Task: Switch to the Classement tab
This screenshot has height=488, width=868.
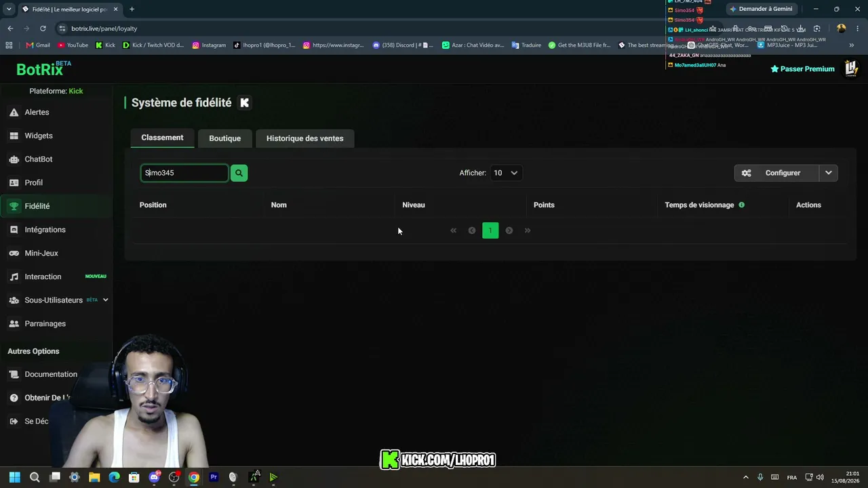Action: pos(162,138)
